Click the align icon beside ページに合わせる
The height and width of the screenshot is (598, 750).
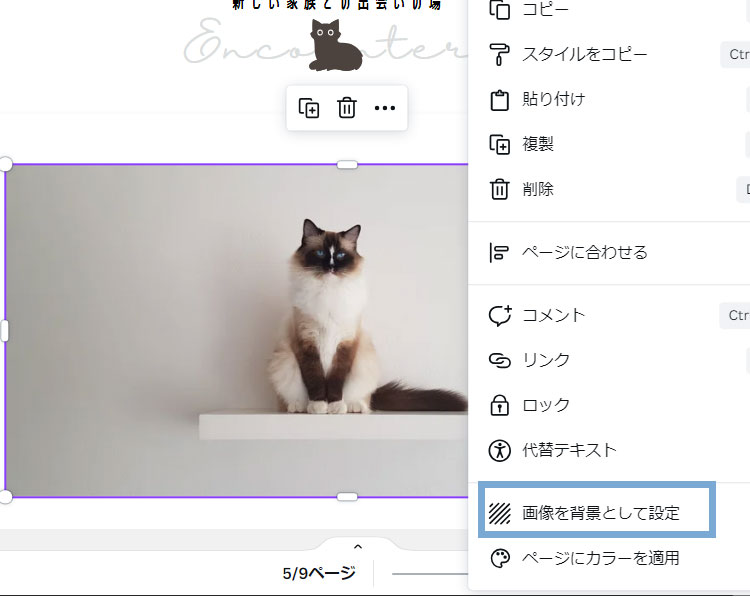pos(499,252)
